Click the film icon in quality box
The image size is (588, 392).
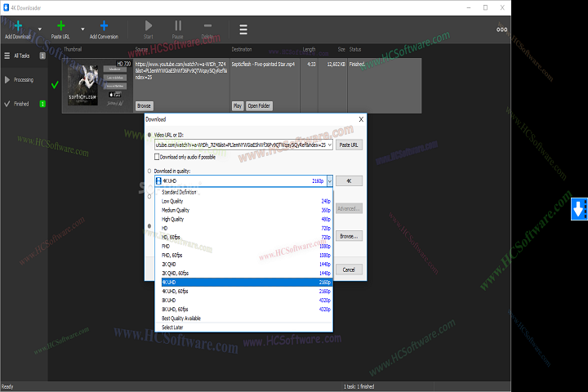tap(158, 180)
